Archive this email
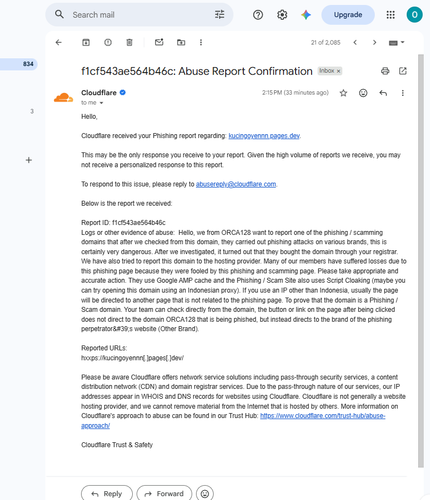The image size is (430, 500). (x=86, y=42)
